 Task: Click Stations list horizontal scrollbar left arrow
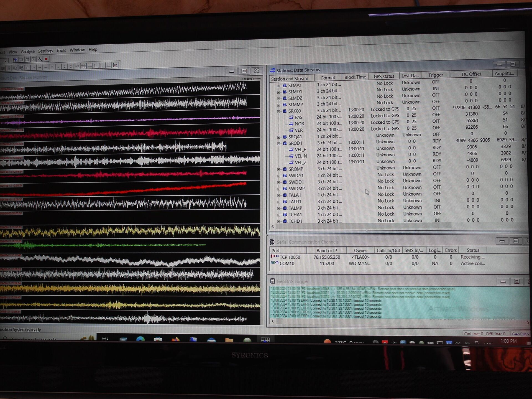273,227
